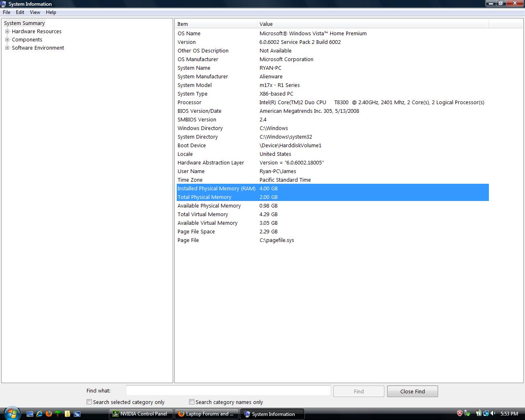Select the OS Name row
The height and width of the screenshot is (420, 525).
pos(333,34)
